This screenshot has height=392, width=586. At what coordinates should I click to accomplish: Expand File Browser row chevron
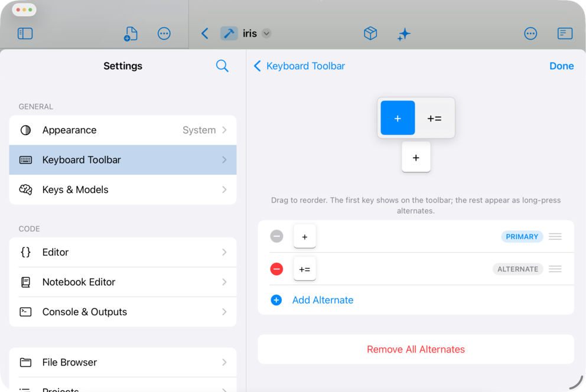(224, 362)
